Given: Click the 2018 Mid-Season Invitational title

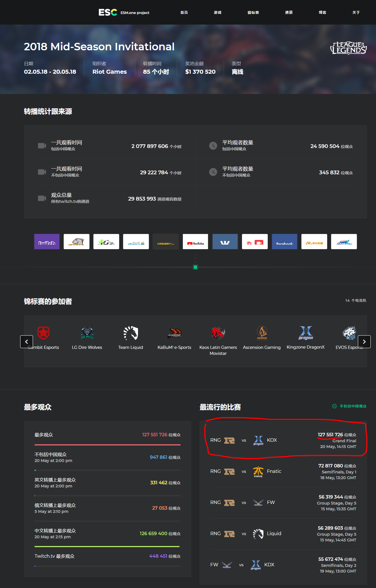Looking at the screenshot, I should click(x=99, y=47).
